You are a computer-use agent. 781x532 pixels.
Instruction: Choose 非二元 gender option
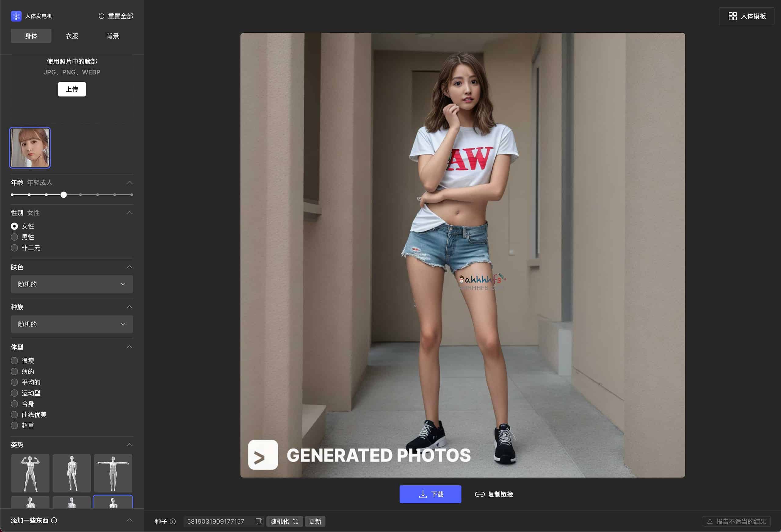14,248
